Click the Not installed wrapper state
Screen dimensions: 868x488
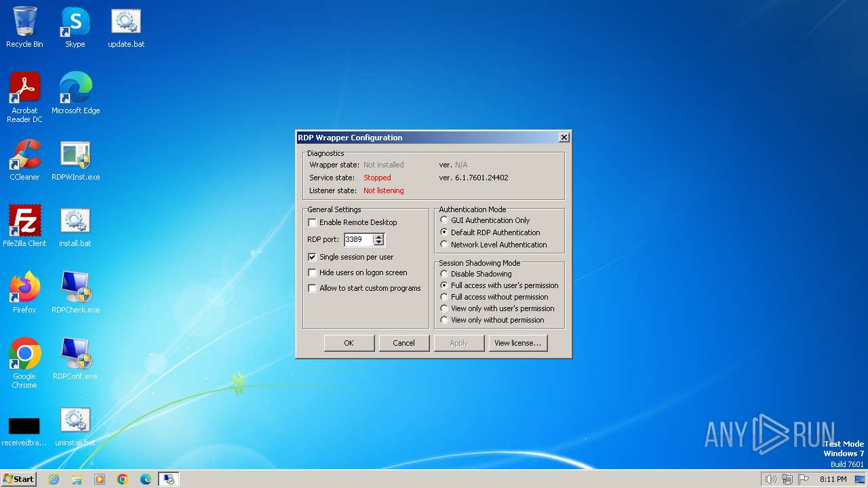384,165
